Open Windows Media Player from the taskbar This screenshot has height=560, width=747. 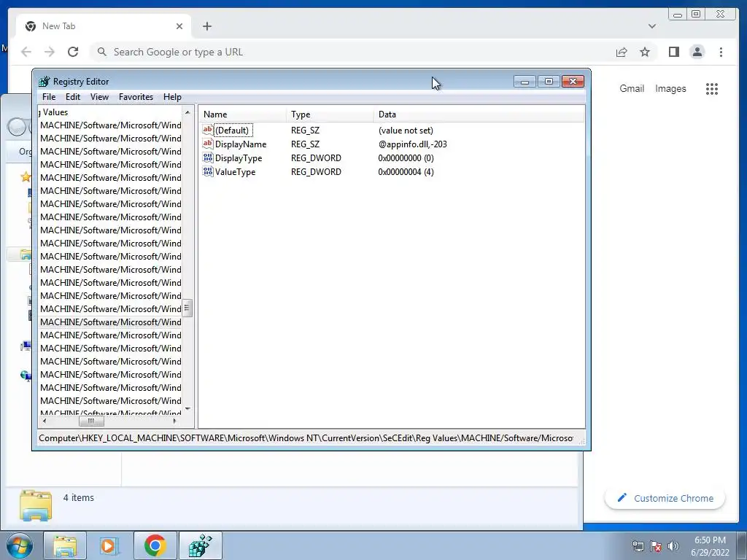(x=109, y=545)
